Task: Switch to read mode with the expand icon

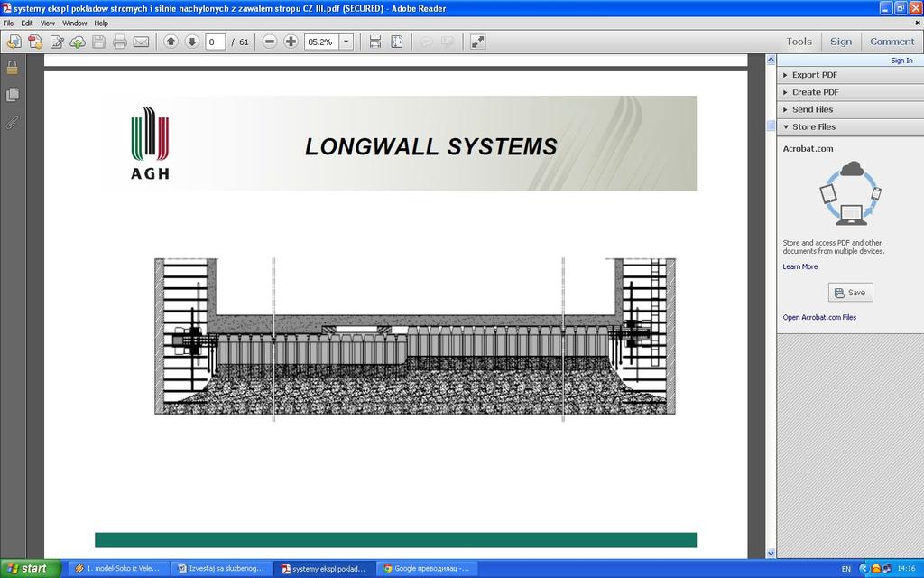Action: pos(477,42)
